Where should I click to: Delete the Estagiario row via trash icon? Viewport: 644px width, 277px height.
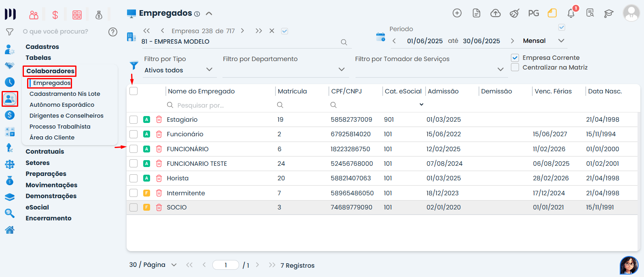click(159, 120)
